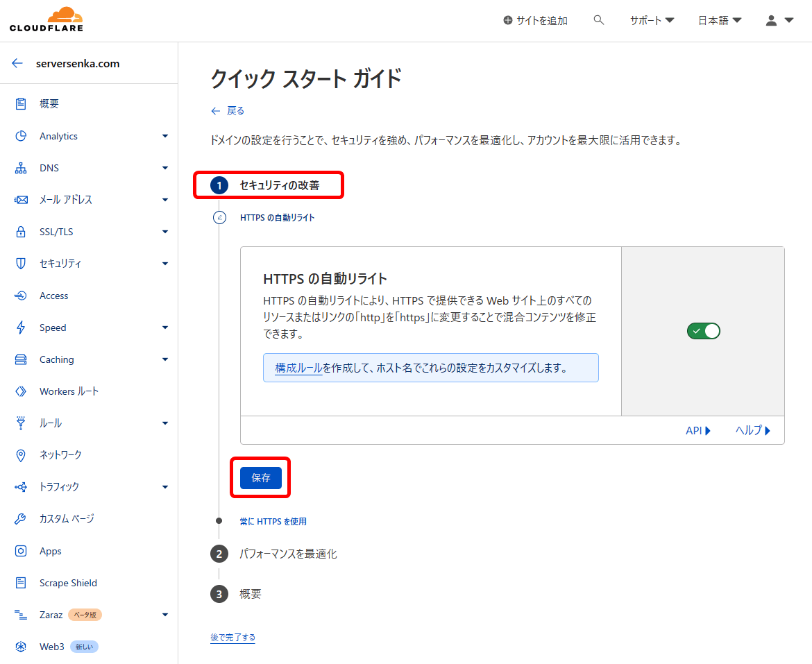Expand the セキュリティ sidebar dropdown
Screen dimensions: 812x664
tap(164, 263)
